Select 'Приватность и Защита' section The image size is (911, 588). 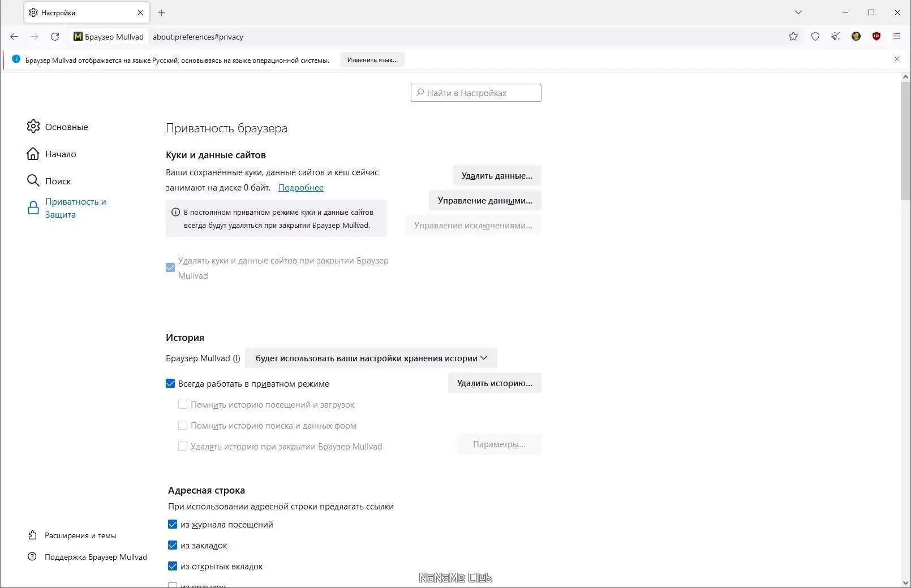coord(76,208)
